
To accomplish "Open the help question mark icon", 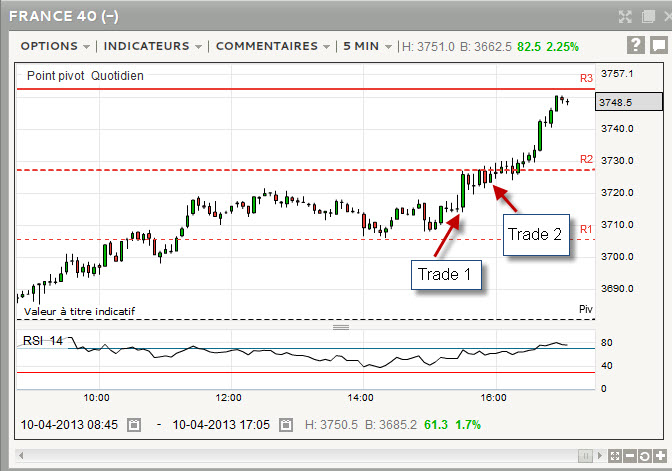I will tap(636, 45).
